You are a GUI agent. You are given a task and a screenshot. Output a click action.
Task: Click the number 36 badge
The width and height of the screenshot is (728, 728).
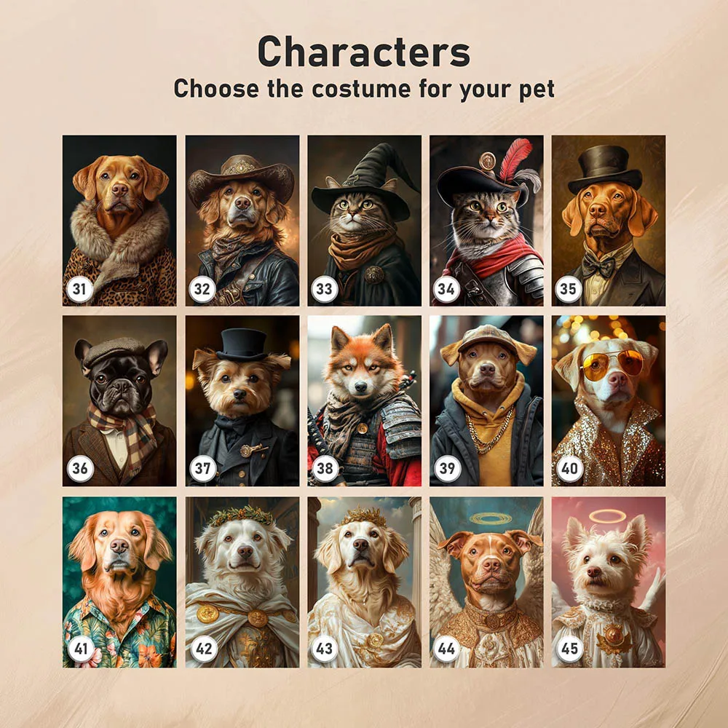80,468
